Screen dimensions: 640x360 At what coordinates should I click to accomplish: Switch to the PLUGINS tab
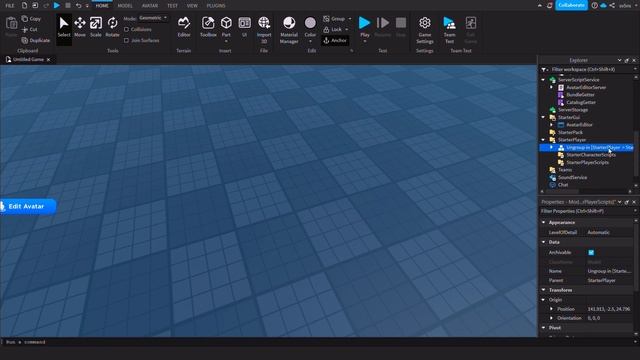pyautogui.click(x=216, y=5)
